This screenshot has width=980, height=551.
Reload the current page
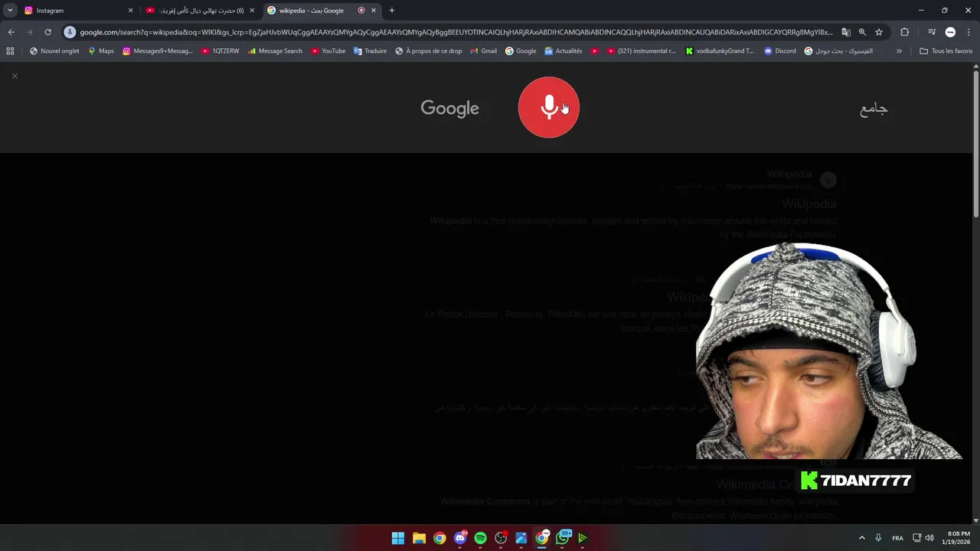click(x=47, y=32)
